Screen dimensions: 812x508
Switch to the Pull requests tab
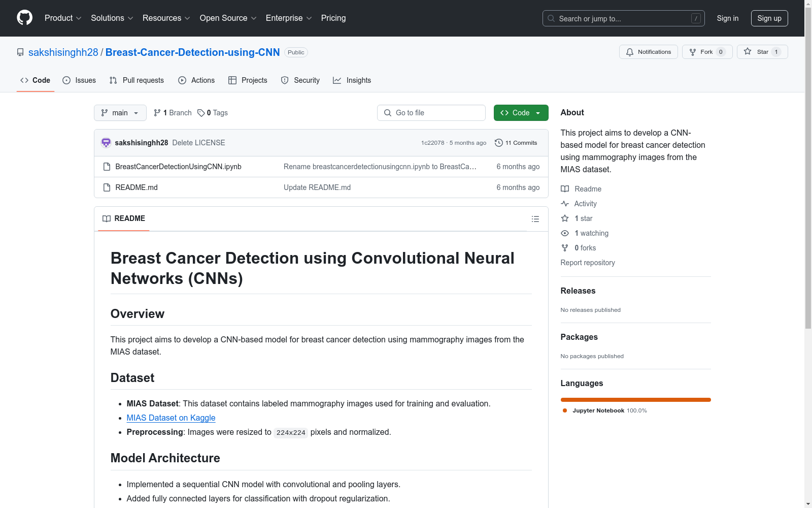coord(137,80)
